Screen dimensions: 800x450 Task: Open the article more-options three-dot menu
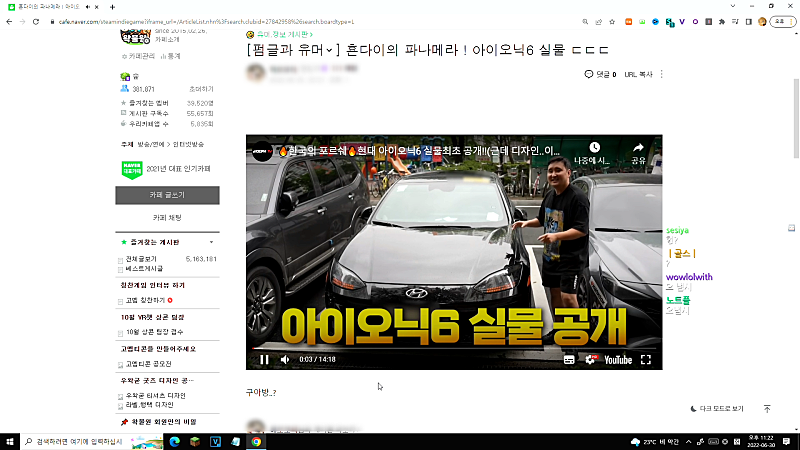662,74
